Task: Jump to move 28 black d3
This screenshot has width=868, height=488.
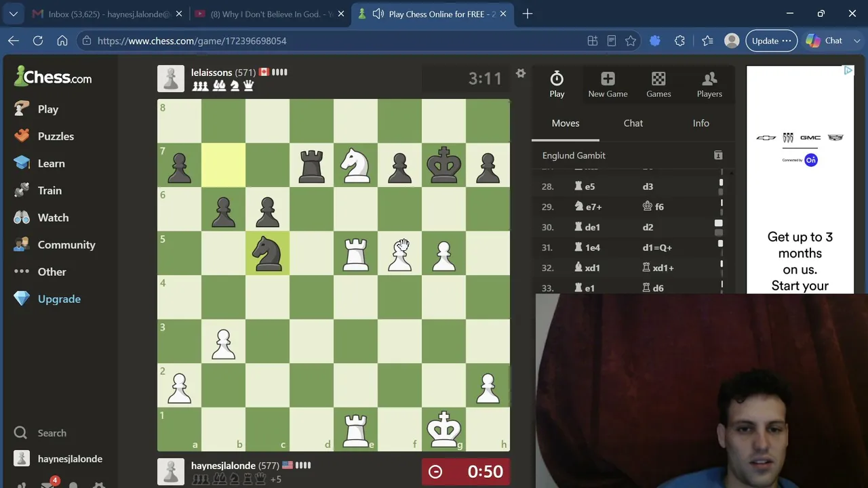Action: pos(648,186)
